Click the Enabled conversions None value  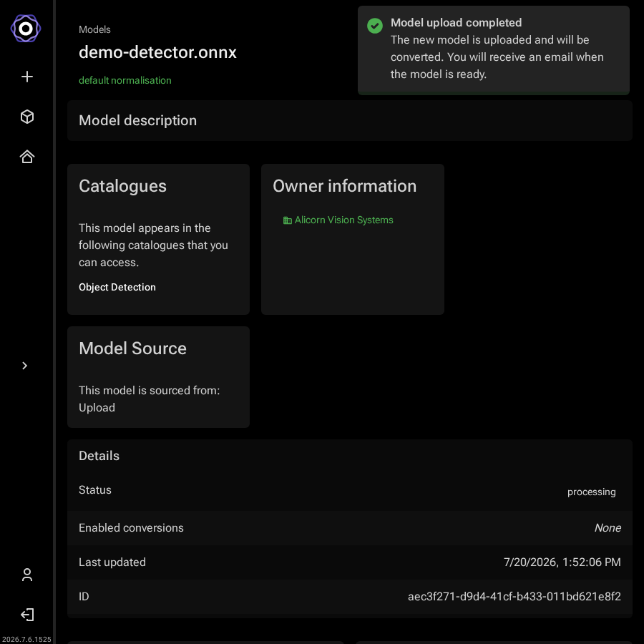click(608, 528)
